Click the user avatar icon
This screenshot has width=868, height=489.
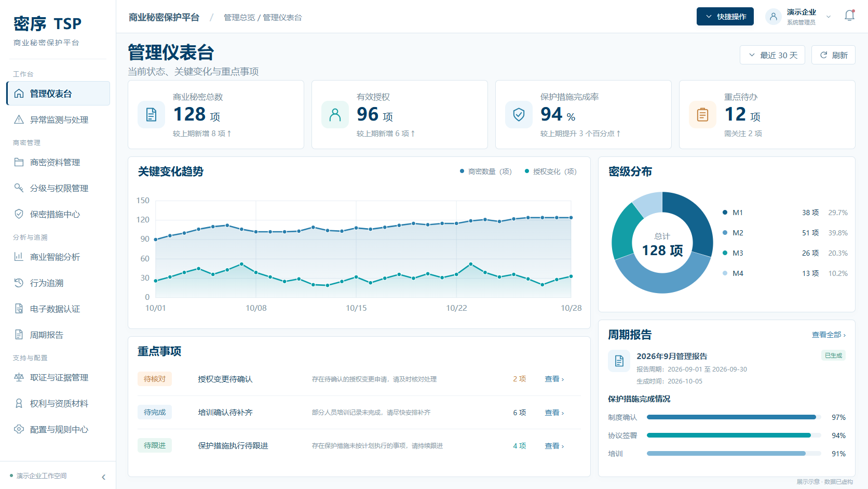pyautogui.click(x=773, y=17)
